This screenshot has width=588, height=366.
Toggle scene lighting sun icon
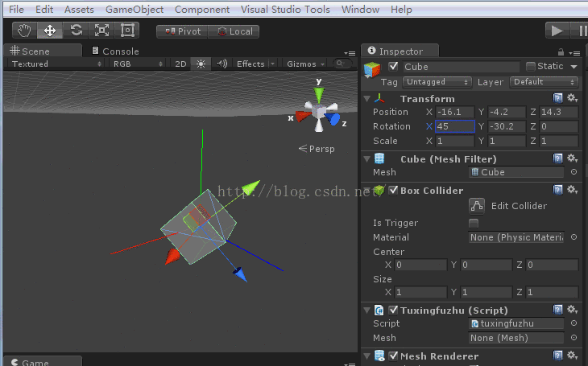click(201, 64)
